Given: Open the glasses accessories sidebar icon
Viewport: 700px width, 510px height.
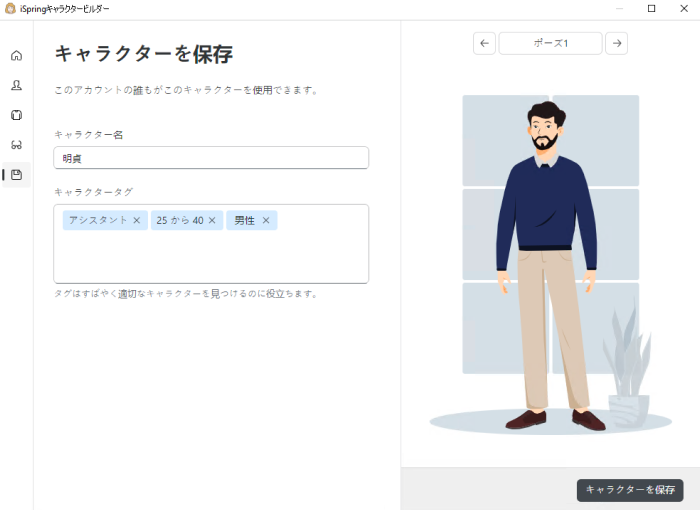Looking at the screenshot, I should coord(17,145).
